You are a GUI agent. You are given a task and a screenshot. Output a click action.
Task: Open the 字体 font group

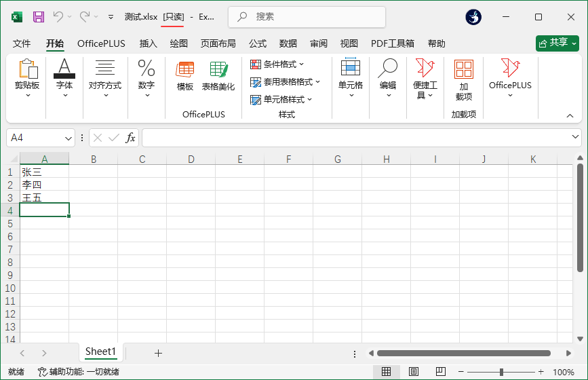[x=64, y=78]
